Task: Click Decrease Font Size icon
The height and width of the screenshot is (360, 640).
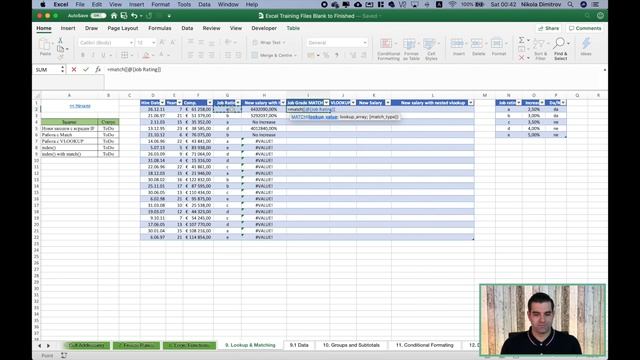Action: click(x=172, y=42)
